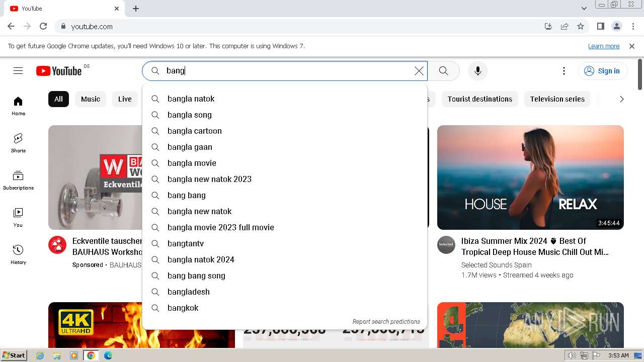
Task: Open the 4K Ultra HD fireplace thumbnail
Action: [x=96, y=325]
